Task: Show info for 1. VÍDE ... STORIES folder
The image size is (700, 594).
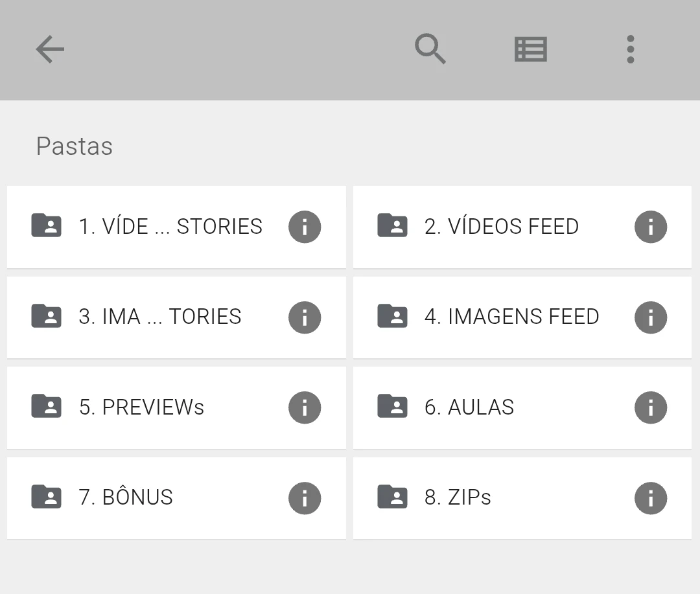Action: tap(305, 227)
